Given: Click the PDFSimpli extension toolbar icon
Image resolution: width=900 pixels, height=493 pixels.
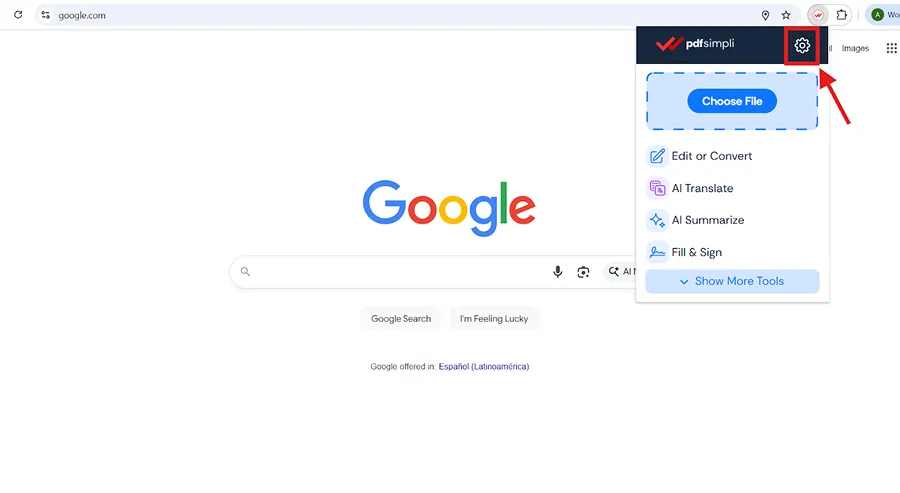Looking at the screenshot, I should (x=818, y=15).
